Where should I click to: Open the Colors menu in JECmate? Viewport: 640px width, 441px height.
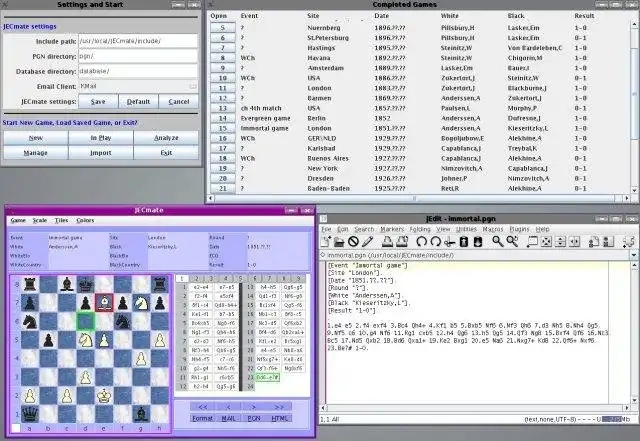pos(85,220)
